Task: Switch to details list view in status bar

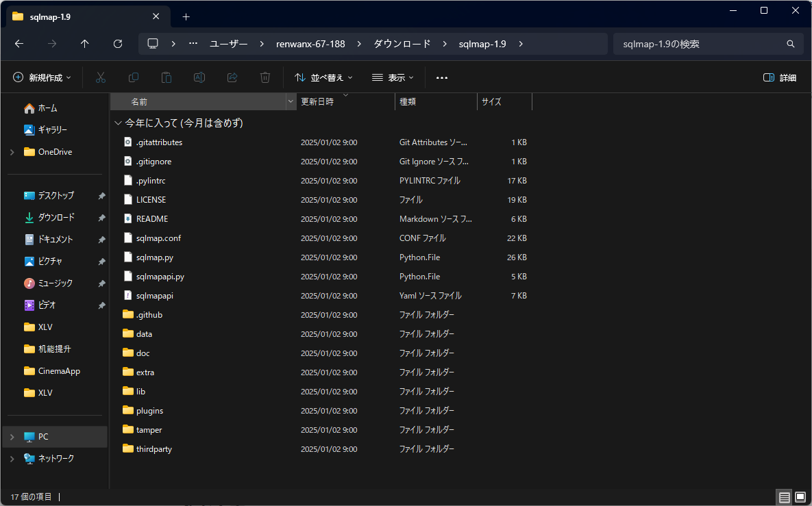Action: pos(784,497)
